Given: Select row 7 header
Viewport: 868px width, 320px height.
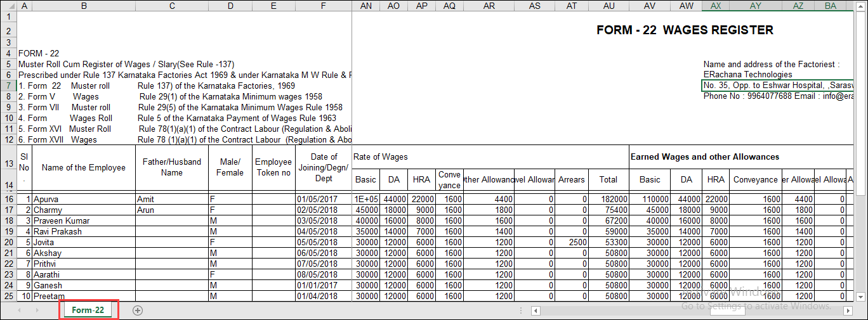Looking at the screenshot, I should pyautogui.click(x=8, y=86).
